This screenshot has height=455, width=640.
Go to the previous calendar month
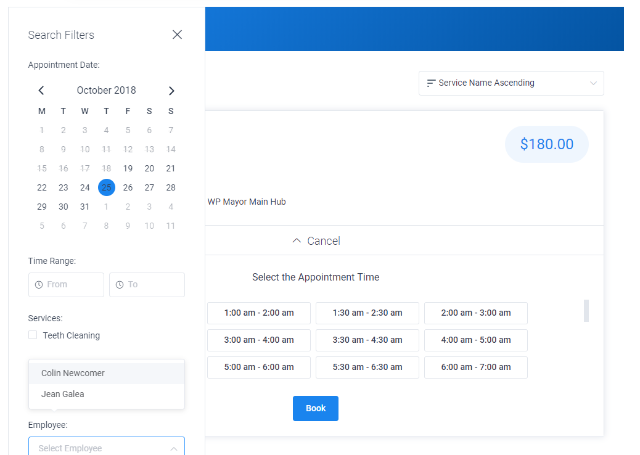[x=41, y=90]
